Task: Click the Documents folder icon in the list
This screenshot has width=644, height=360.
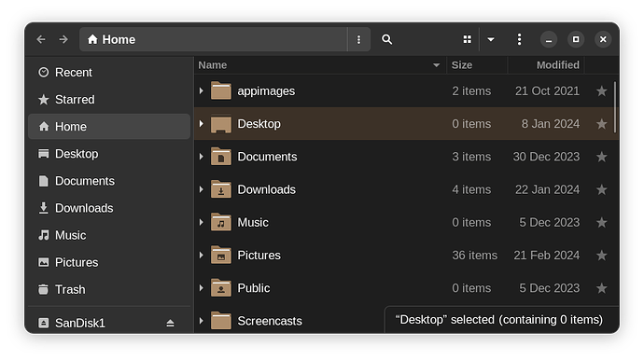Action: click(x=221, y=156)
